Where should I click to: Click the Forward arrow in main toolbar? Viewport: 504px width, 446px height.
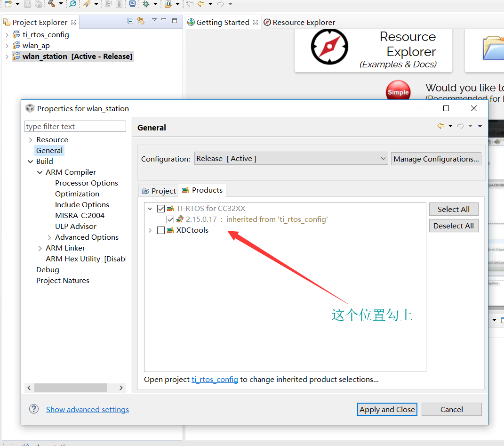pos(221,4)
